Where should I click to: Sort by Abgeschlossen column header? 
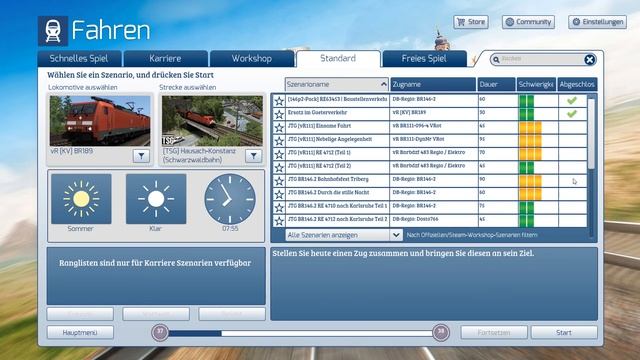click(577, 84)
